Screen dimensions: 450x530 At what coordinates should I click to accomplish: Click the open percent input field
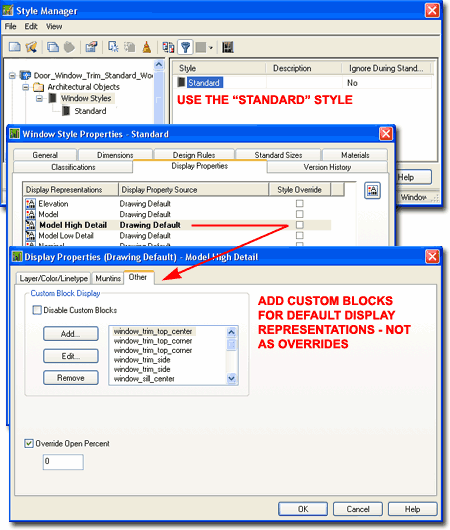click(x=63, y=462)
